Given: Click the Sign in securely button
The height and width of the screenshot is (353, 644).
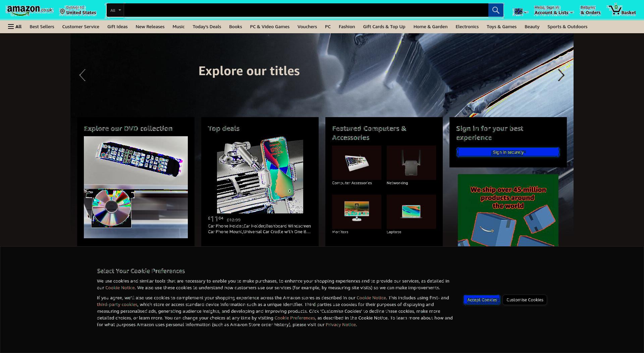Looking at the screenshot, I should (x=508, y=152).
